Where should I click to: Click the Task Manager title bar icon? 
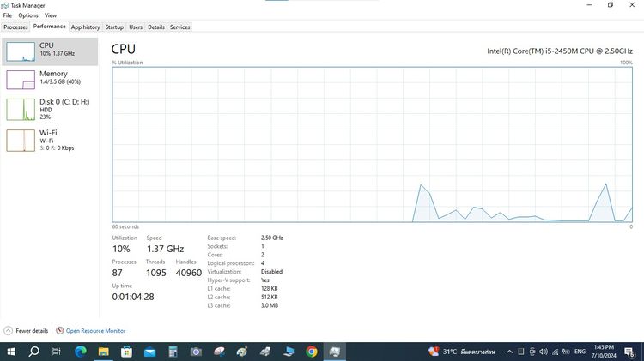[x=5, y=5]
